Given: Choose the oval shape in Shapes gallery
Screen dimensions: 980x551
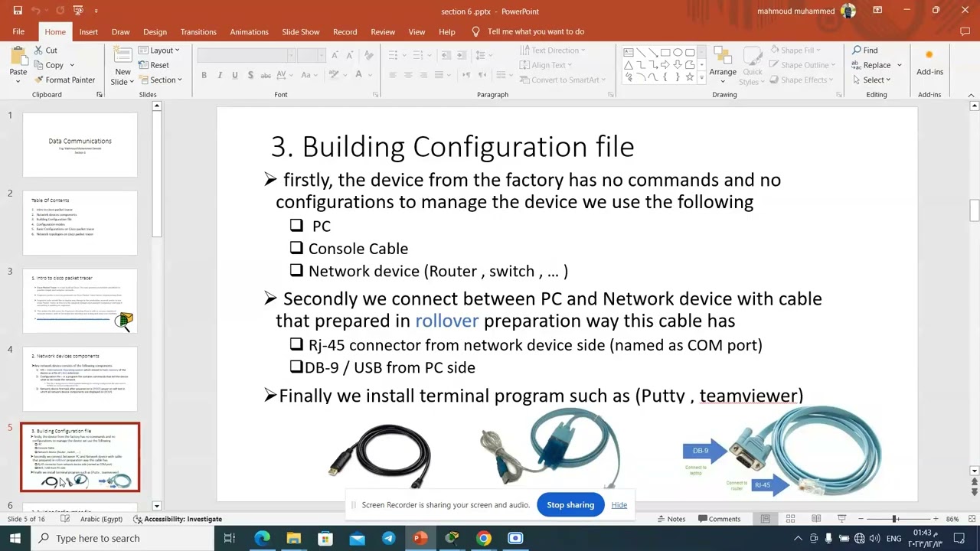Looking at the screenshot, I should tap(678, 52).
